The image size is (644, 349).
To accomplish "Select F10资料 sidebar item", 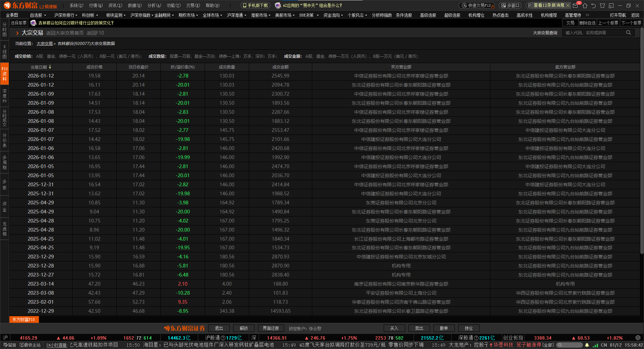I will (4, 74).
